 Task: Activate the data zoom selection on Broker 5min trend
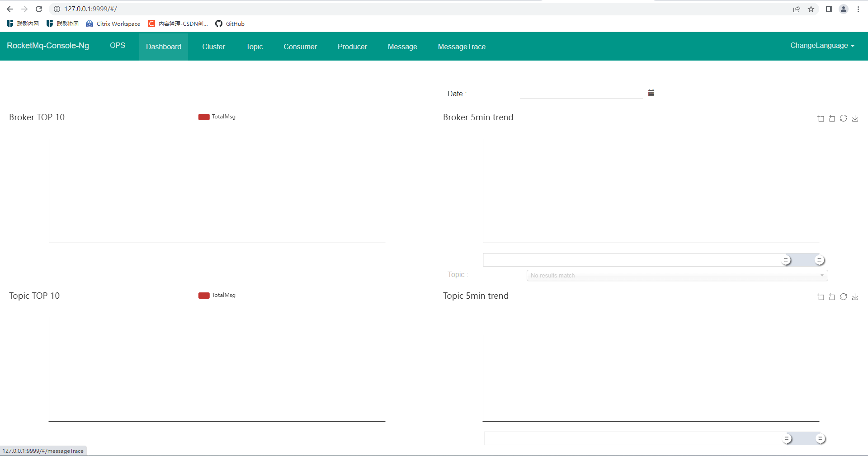tap(821, 118)
